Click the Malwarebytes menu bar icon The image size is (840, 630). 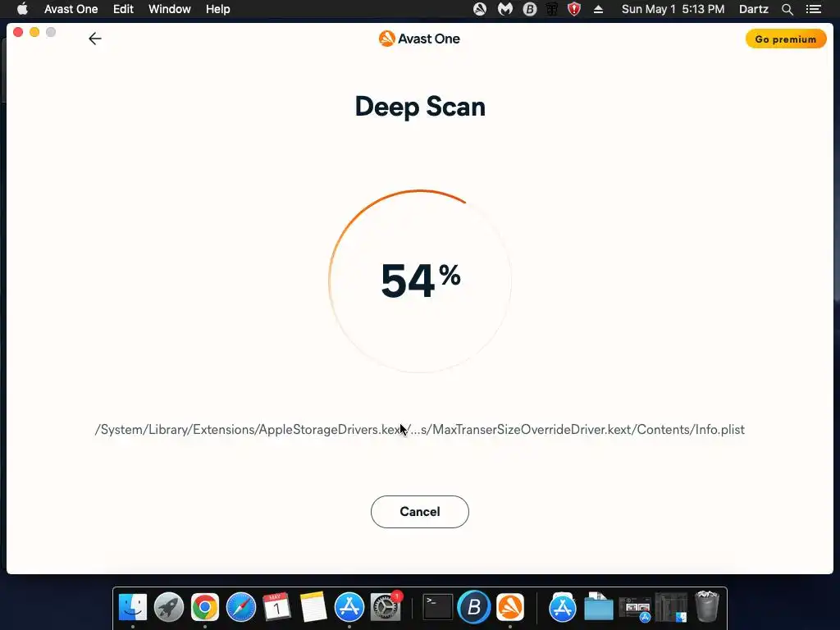[x=504, y=9]
